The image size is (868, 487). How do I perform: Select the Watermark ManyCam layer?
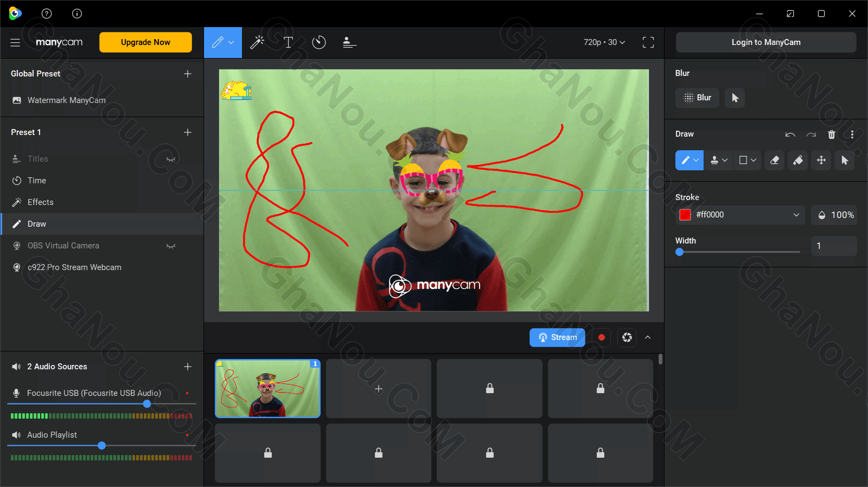pos(102,100)
